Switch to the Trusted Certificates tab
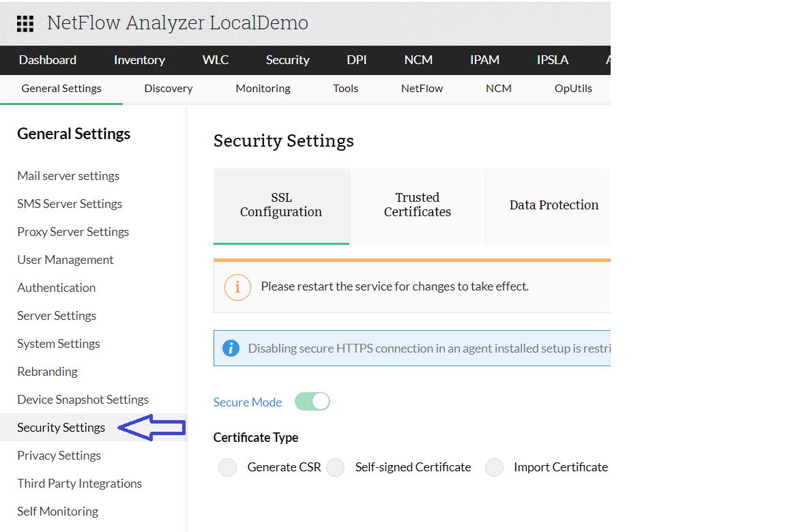The width and height of the screenshot is (786, 532). point(418,205)
